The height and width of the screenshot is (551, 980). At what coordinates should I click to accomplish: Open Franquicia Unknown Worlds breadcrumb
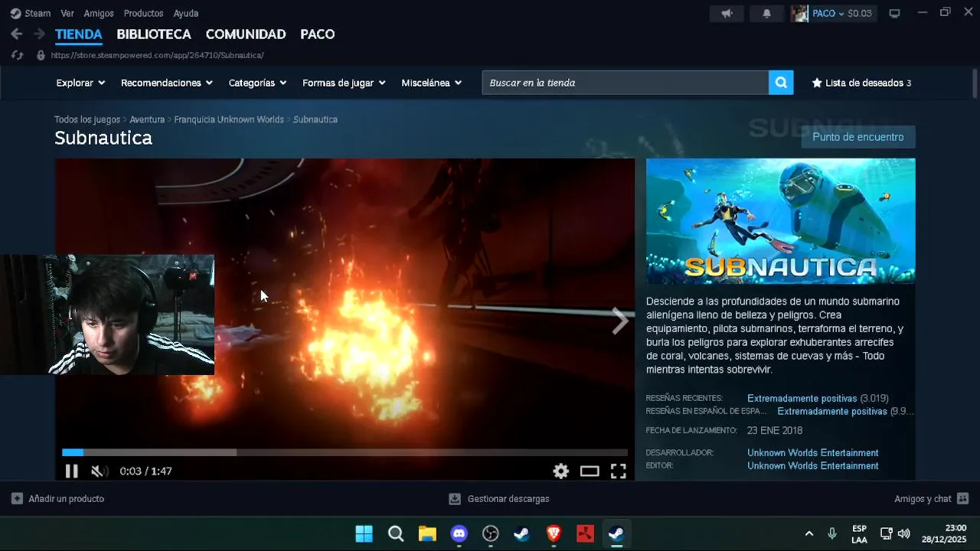(x=229, y=119)
